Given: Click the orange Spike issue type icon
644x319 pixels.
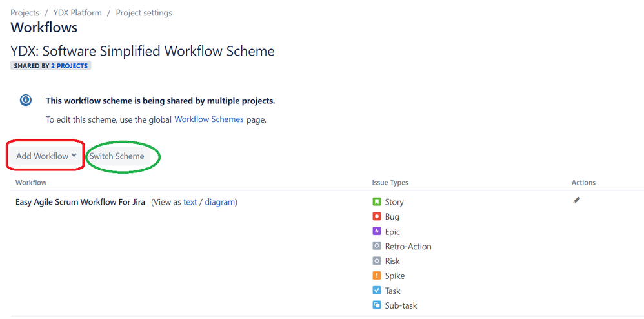Looking at the screenshot, I should tap(377, 276).
